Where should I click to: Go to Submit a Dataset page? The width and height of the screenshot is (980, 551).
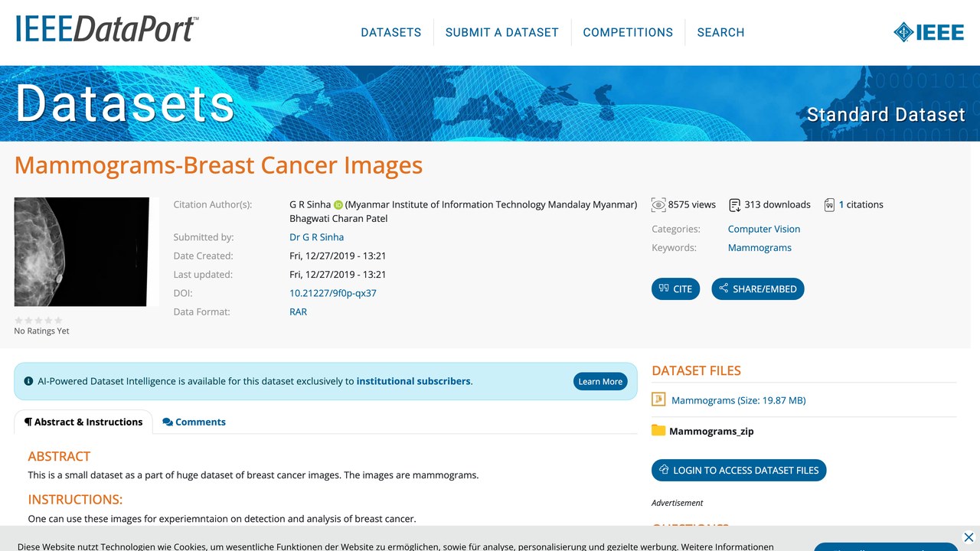tap(502, 32)
